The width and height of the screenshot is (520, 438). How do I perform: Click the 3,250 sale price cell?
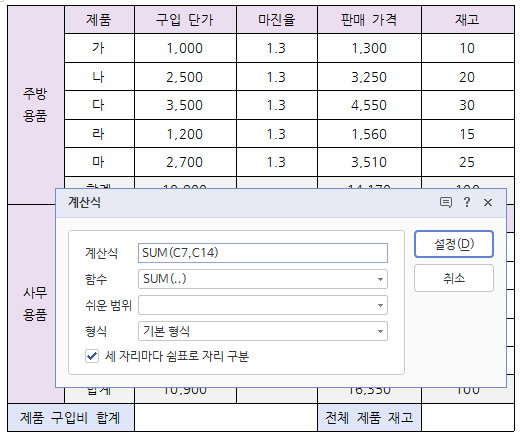tap(369, 77)
